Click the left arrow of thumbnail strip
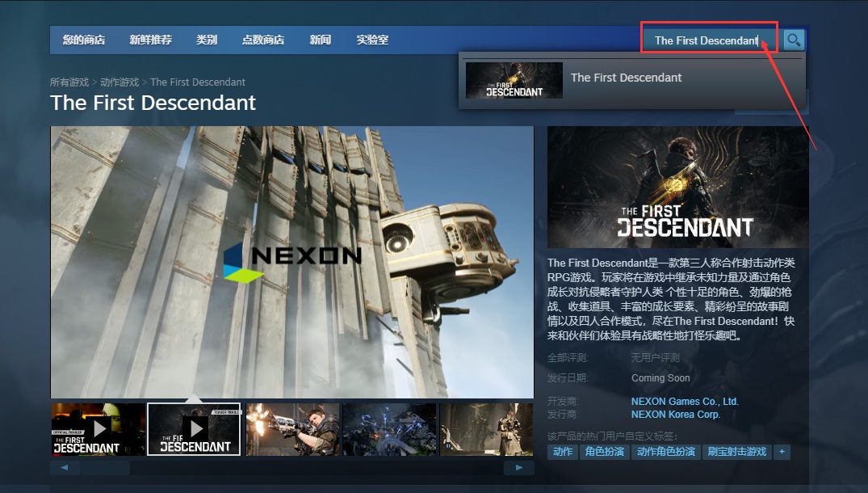The width and height of the screenshot is (868, 493). tap(65, 467)
